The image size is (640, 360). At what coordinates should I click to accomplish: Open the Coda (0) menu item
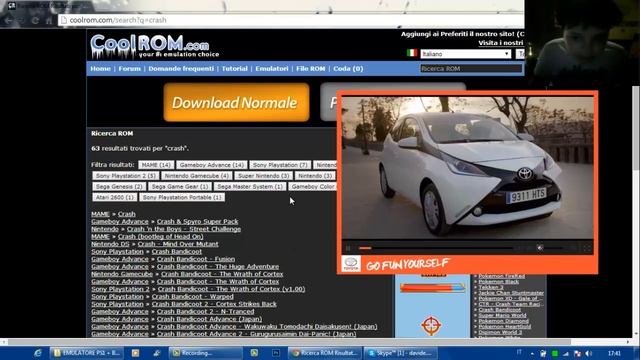(348, 69)
